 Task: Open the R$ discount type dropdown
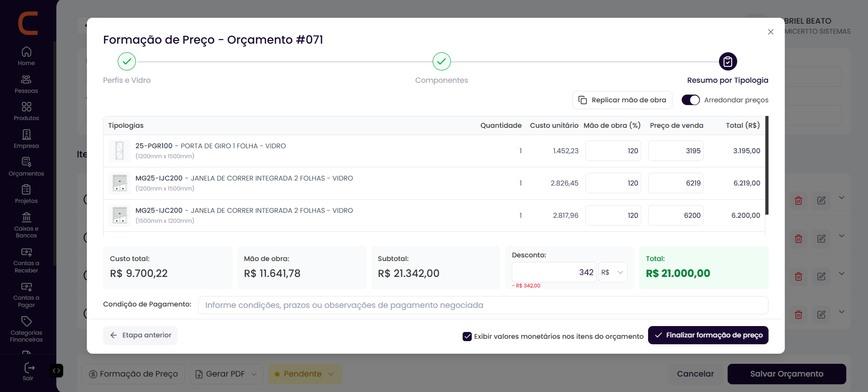(613, 272)
